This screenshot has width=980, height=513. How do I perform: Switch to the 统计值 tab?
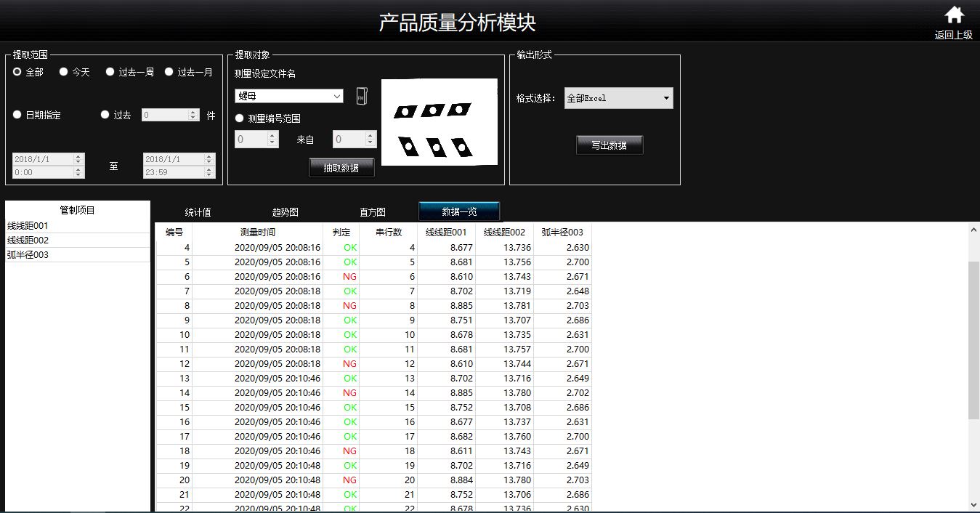tap(198, 212)
